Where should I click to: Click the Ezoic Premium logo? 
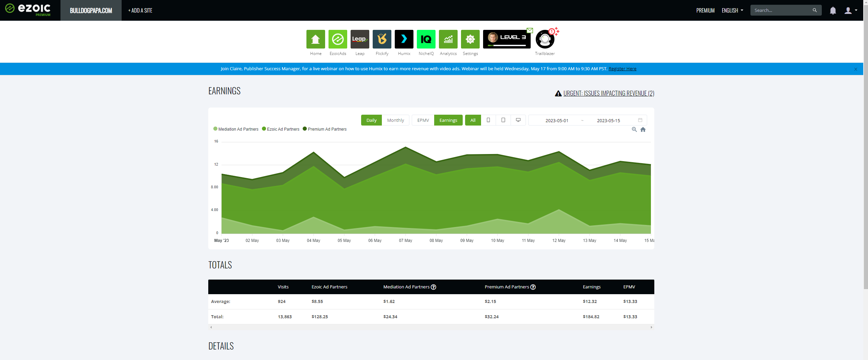point(28,10)
